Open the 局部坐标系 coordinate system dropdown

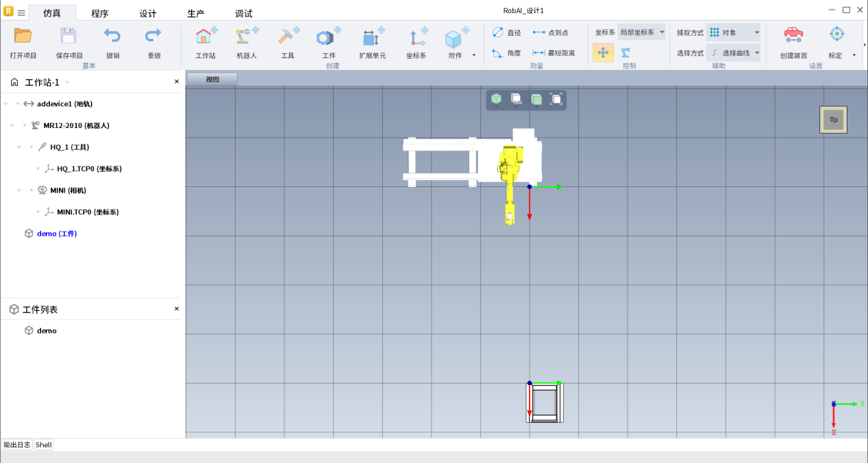(641, 32)
